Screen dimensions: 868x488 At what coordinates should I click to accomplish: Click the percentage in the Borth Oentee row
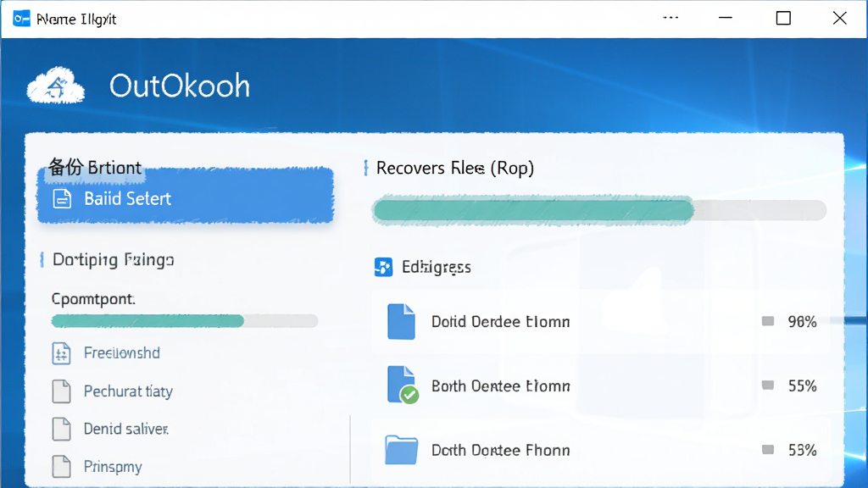coord(802,385)
